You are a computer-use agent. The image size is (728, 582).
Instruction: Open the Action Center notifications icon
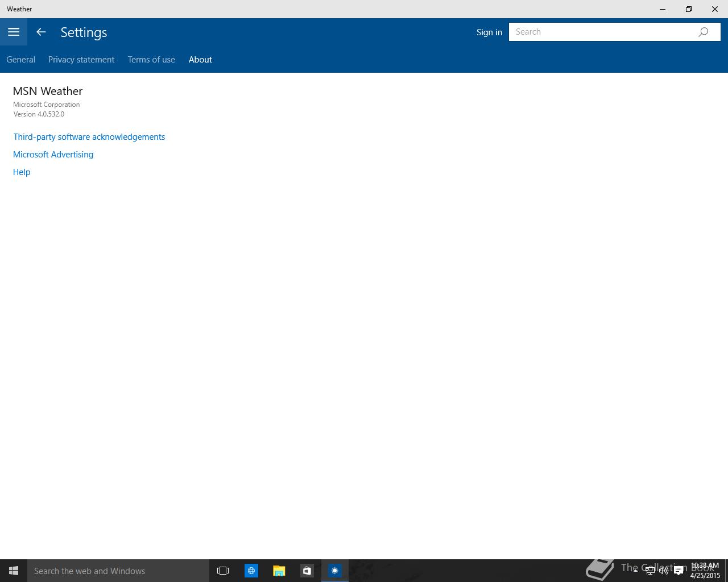coord(679,571)
